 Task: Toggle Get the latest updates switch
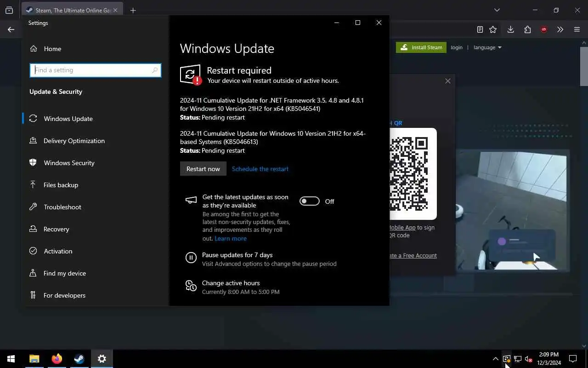pos(310,201)
